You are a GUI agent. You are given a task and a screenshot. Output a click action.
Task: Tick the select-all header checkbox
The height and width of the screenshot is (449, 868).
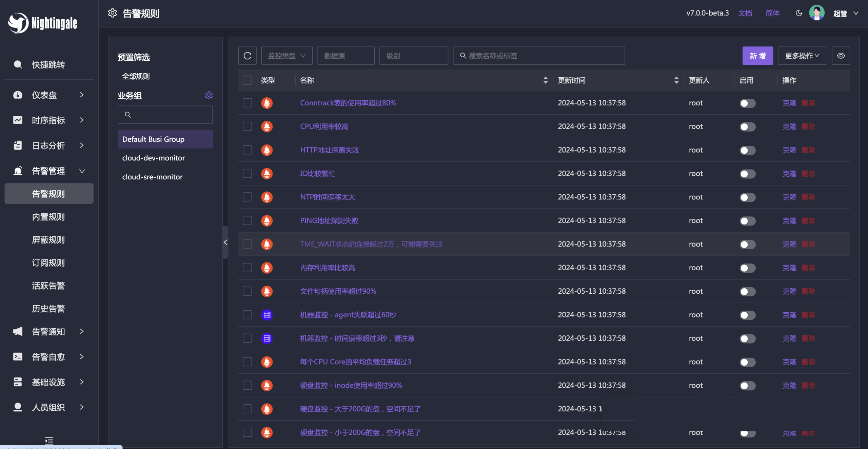pos(248,80)
